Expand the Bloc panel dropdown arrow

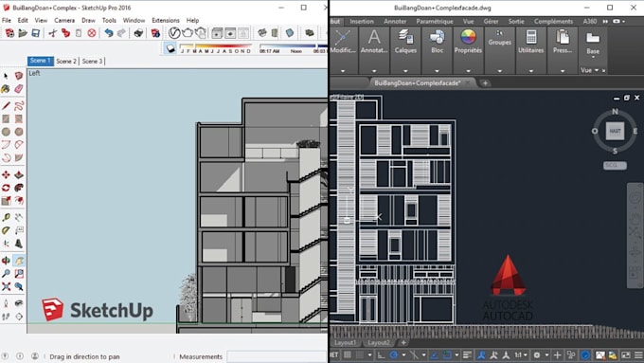tap(437, 71)
